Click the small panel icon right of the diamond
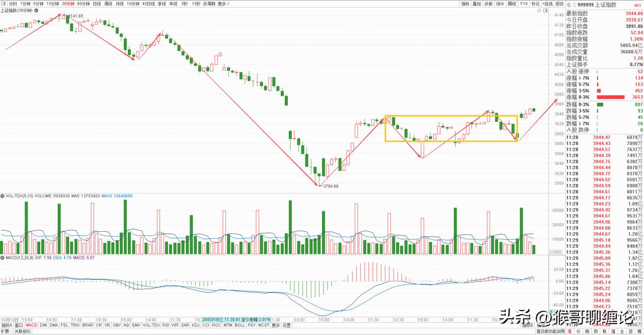Screen dimensions: 644x335 [545, 11]
